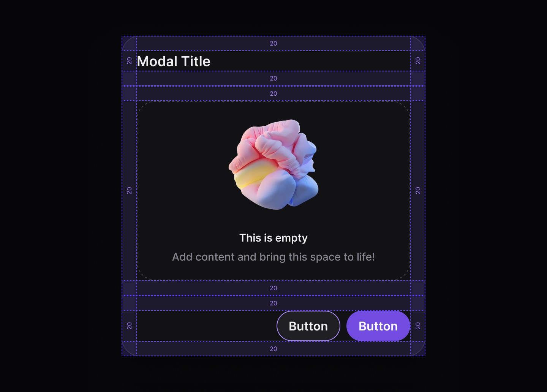Viewport: 547px width, 392px height.
Task: Click the 20 padding label above Modal Title
Action: 273,43
